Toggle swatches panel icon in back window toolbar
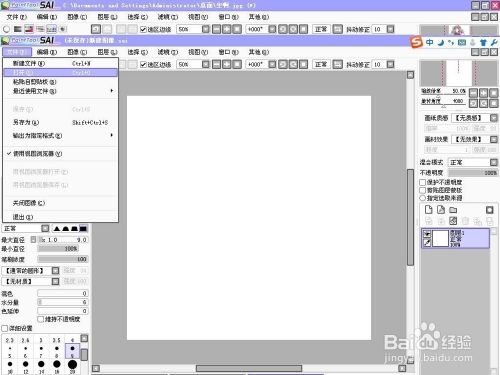 pos(51,29)
